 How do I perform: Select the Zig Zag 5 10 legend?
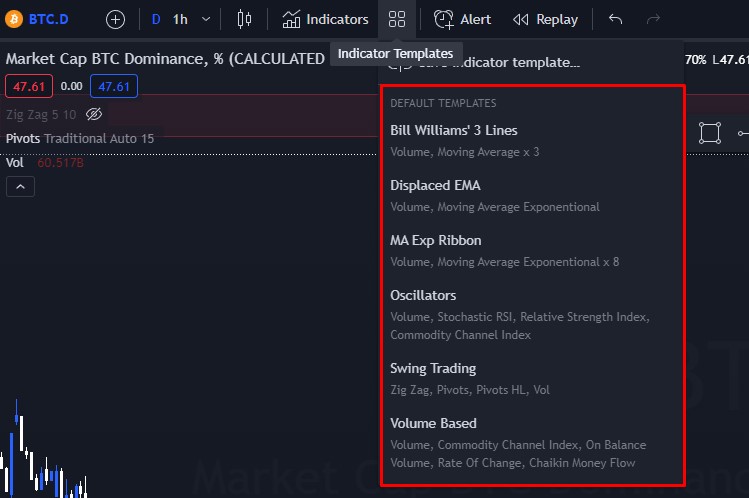click(x=41, y=115)
